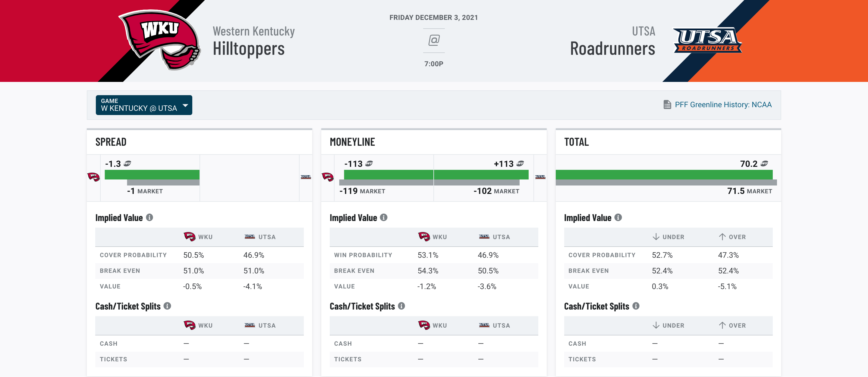
Task: Click WKU spread cover probability 50.5%
Action: coord(193,255)
